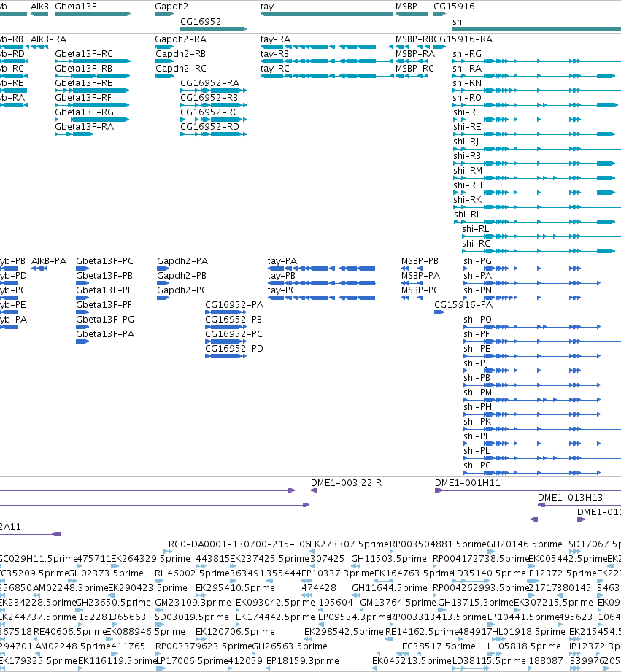Open the GH11503.5prime EST label
The width and height of the screenshot is (621, 672).
click(389, 559)
